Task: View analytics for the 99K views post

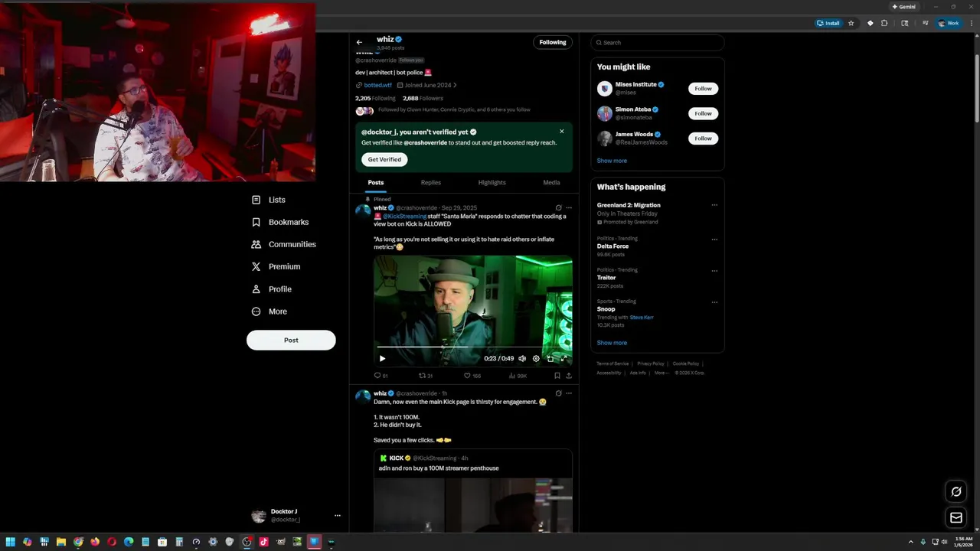Action: pyautogui.click(x=518, y=376)
